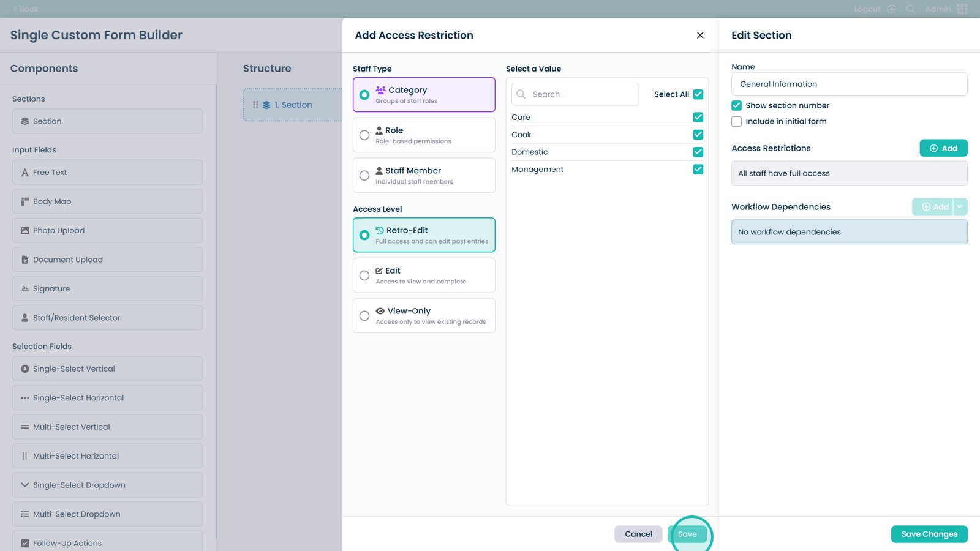Expand the Workflow Dependencies Add dropdown arrow
This screenshot has width=980, height=551.
960,207
